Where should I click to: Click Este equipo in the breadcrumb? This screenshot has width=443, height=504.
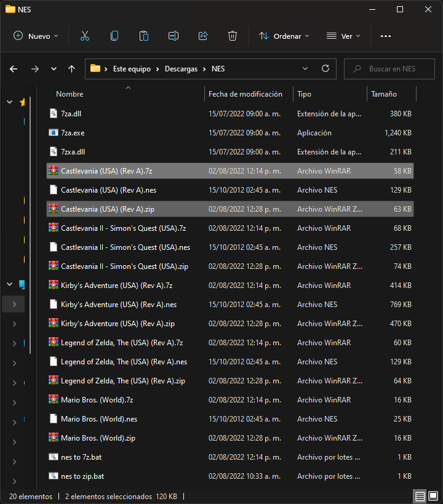click(x=132, y=69)
